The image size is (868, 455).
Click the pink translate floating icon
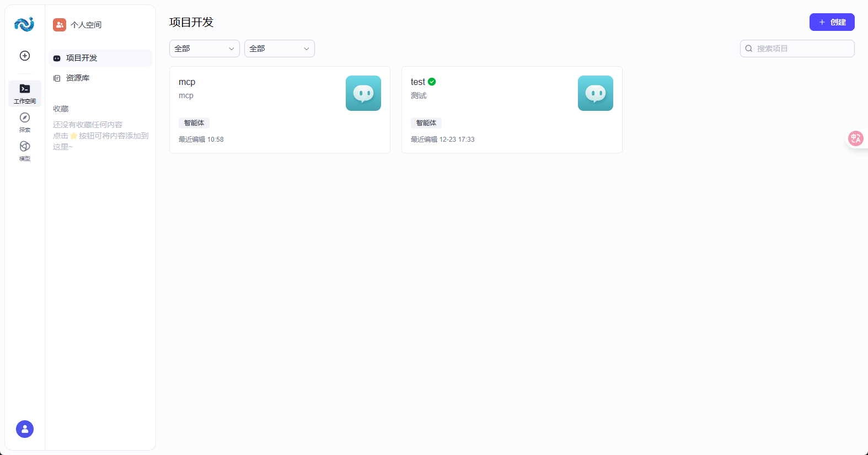855,138
